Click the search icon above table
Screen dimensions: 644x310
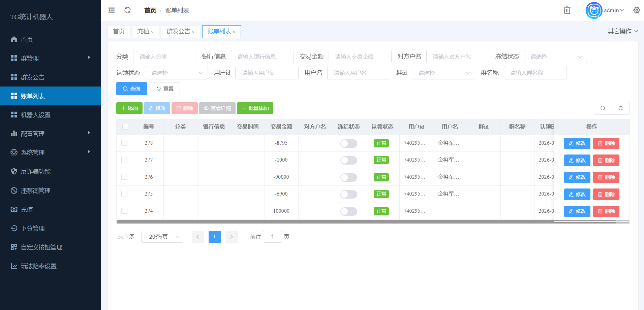[603, 108]
